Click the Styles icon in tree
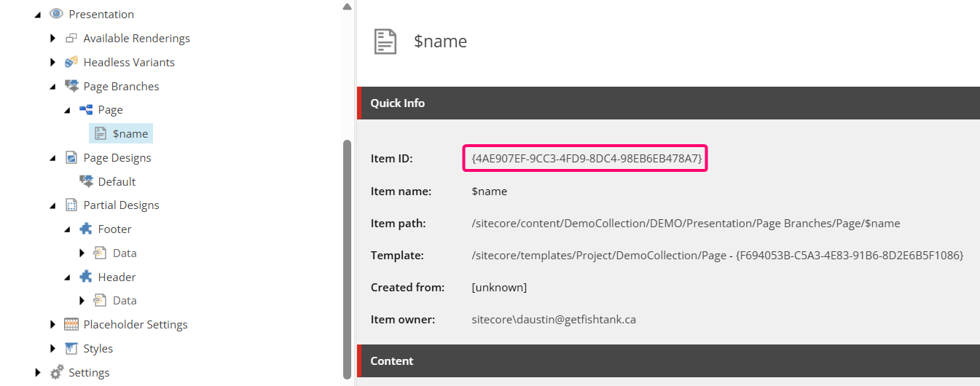Screen dimensions: 980x386 pyautogui.click(x=71, y=348)
